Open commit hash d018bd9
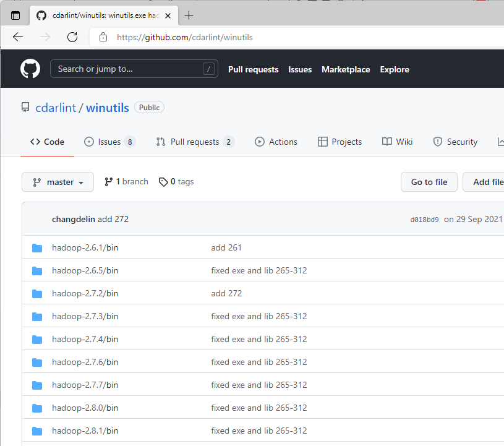504x446 pixels. point(424,220)
